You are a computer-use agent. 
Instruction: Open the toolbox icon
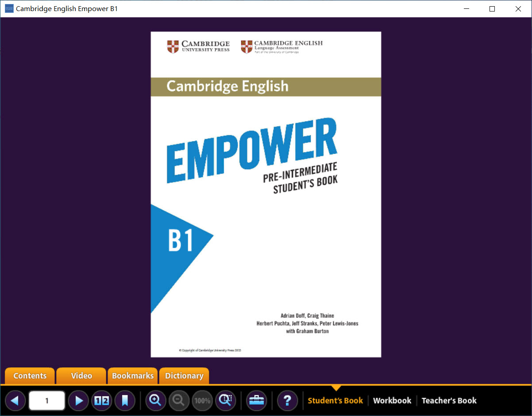click(257, 401)
